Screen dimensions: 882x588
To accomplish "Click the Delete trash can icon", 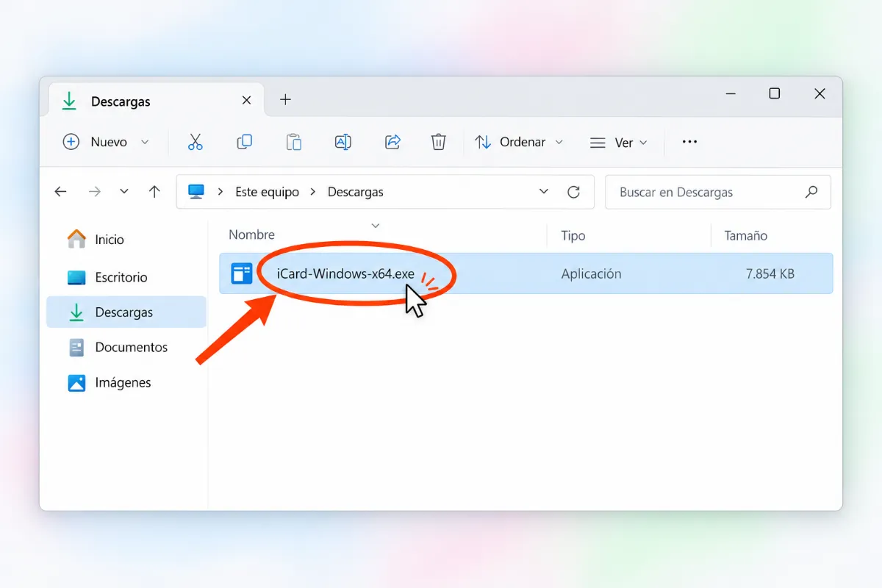I will pyautogui.click(x=439, y=142).
